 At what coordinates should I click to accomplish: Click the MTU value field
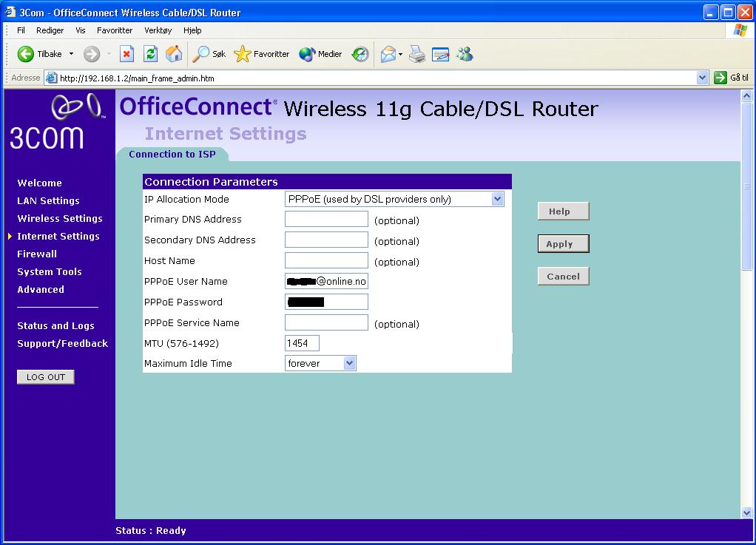point(302,343)
